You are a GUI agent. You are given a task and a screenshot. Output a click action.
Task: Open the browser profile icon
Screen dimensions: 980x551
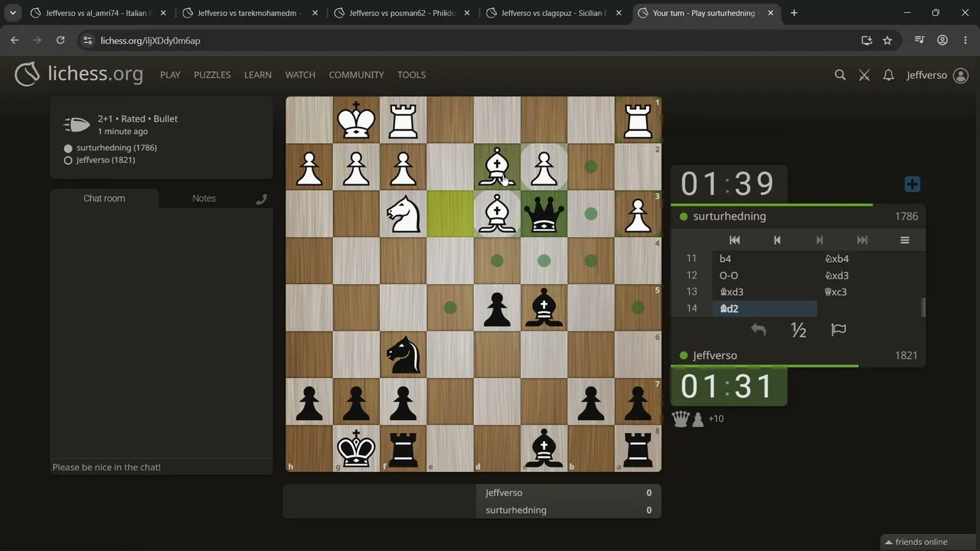point(942,41)
